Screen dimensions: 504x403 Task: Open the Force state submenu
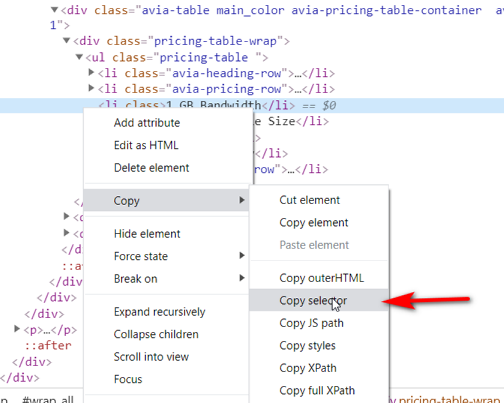(166, 256)
